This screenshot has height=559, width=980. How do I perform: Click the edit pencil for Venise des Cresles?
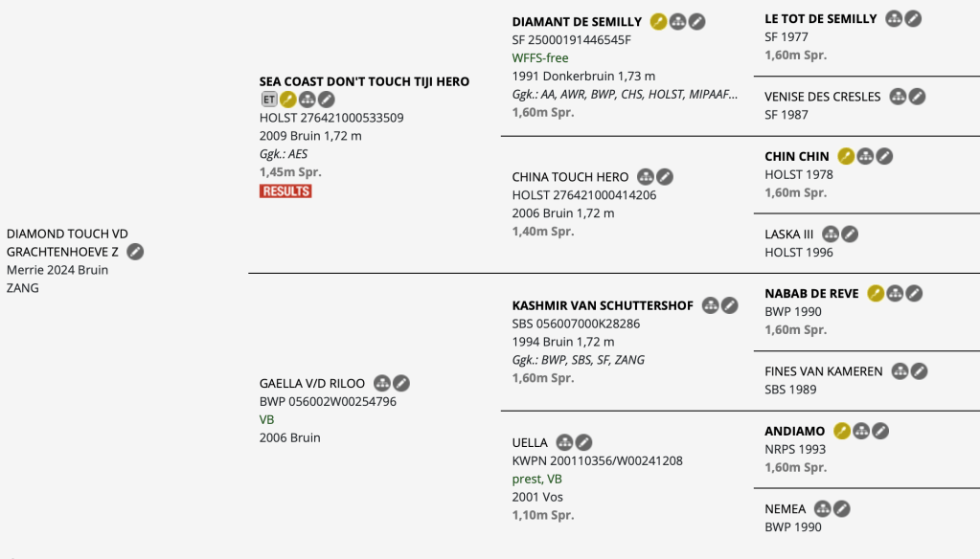coord(917,97)
